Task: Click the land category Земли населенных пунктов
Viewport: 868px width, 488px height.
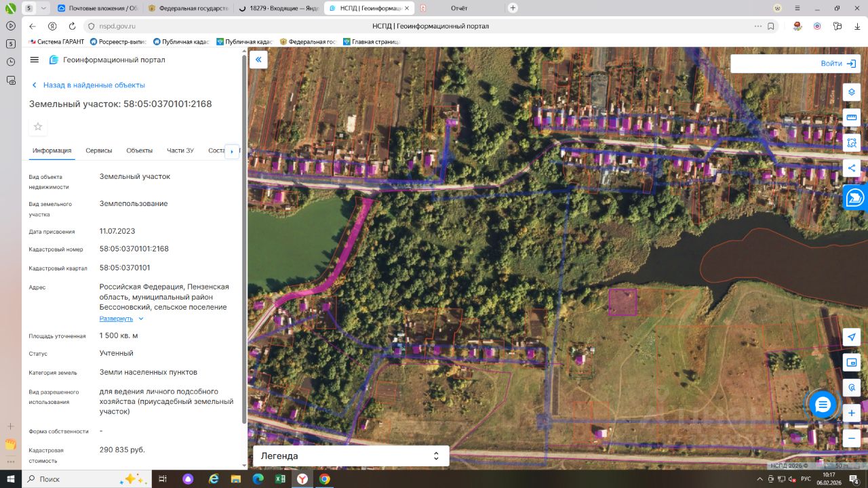Action: click(x=149, y=372)
